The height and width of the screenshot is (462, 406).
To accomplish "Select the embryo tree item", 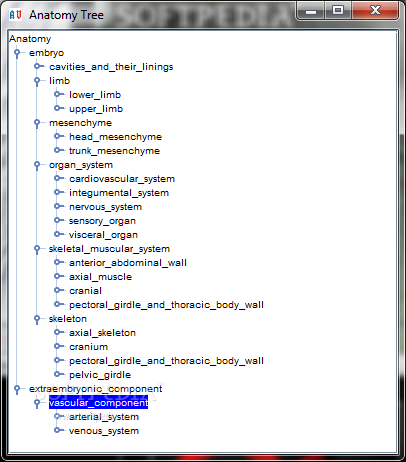I will (46, 53).
